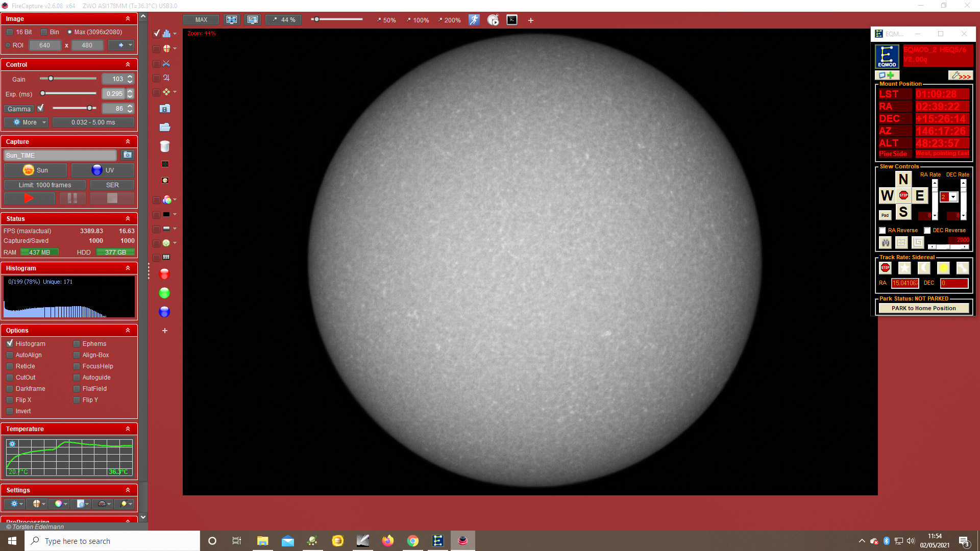Select the Sun profile button
Viewport: 980px width, 551px height.
(x=35, y=170)
